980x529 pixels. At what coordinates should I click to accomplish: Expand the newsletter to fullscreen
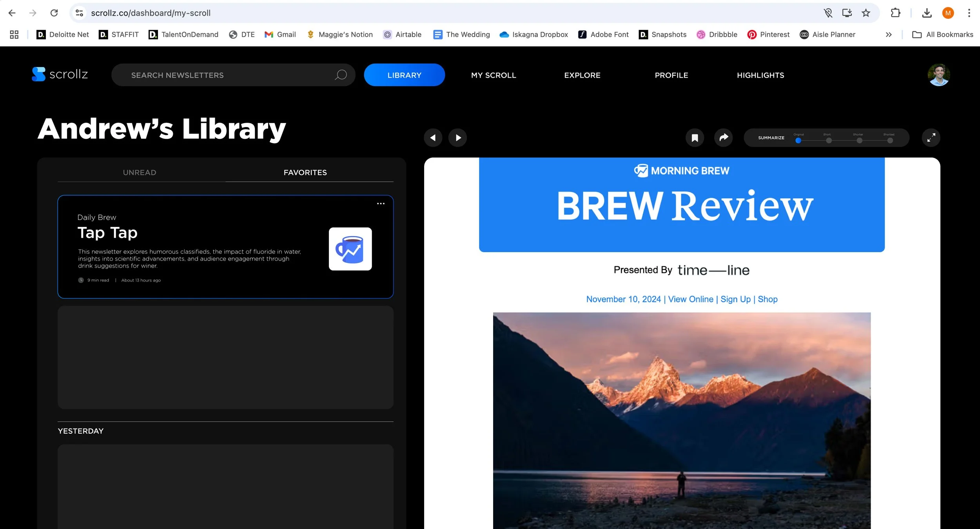click(931, 138)
